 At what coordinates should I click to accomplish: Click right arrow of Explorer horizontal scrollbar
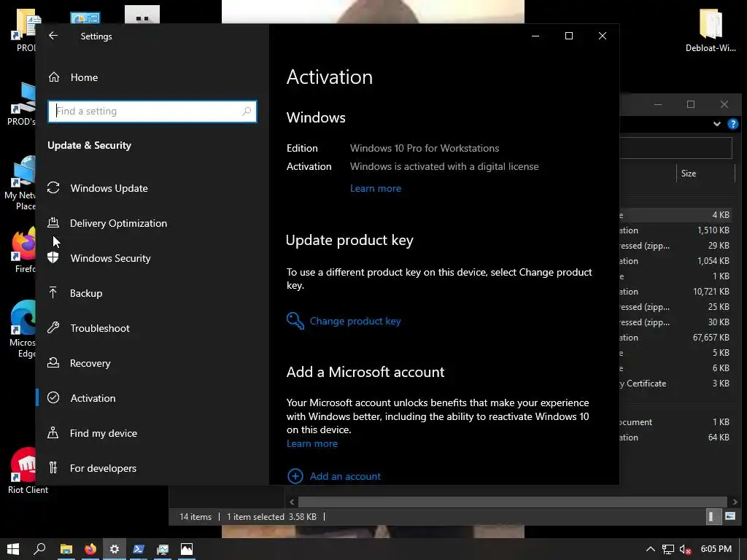coord(735,502)
